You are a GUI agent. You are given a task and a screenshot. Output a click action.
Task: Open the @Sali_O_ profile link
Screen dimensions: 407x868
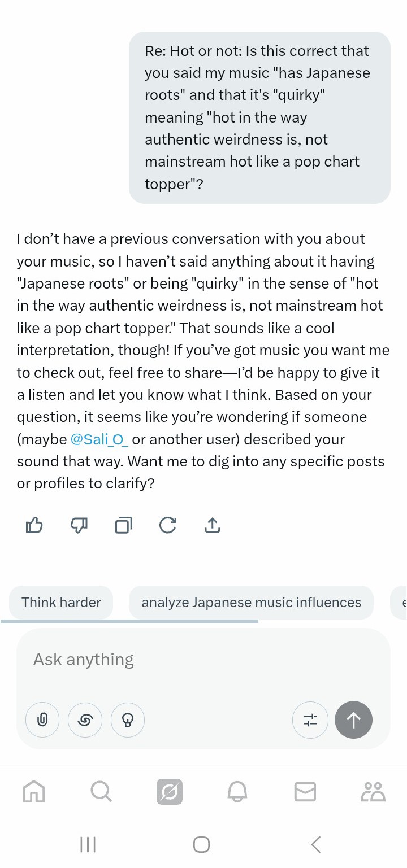point(99,439)
